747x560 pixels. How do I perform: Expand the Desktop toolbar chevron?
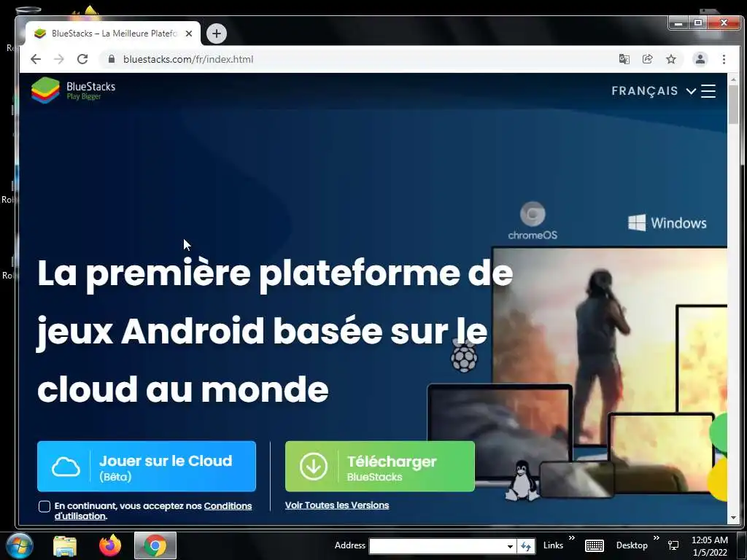(656, 538)
